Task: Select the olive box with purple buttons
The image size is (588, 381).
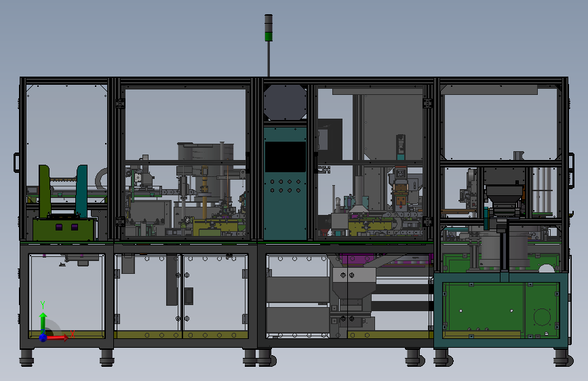Action: click(63, 228)
